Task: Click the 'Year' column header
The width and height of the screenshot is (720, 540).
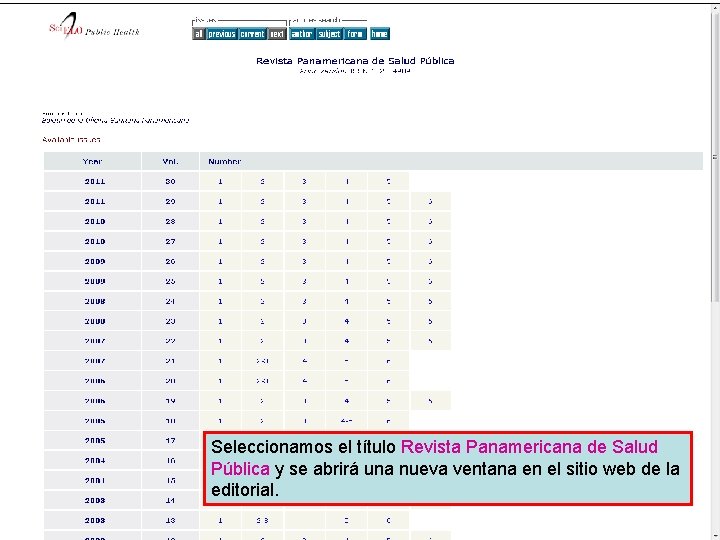Action: point(92,162)
